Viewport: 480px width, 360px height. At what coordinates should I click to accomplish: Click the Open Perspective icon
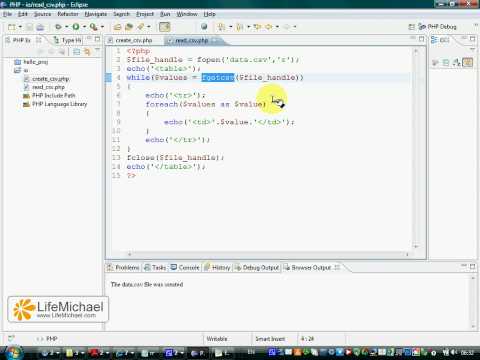point(412,27)
